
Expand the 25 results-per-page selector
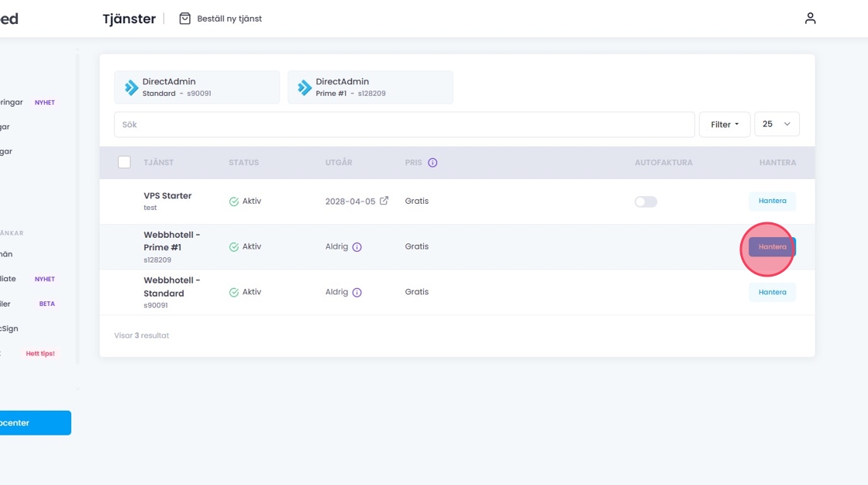tap(776, 124)
